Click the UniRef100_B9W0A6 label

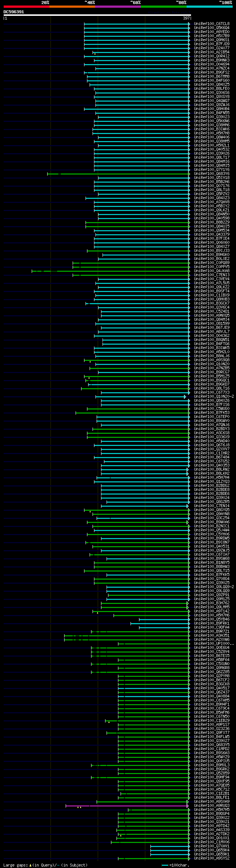pyautogui.click(x=212, y=522)
